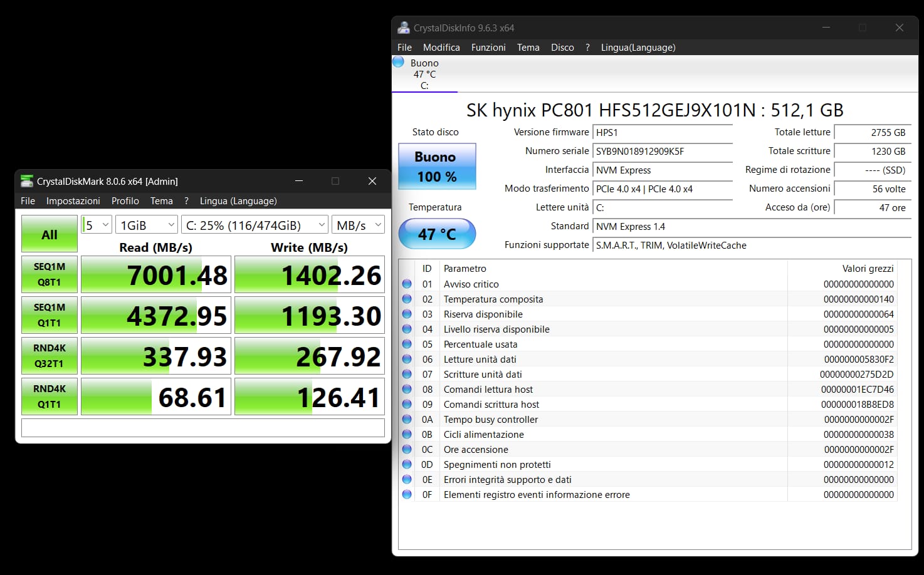This screenshot has height=575, width=924.
Task: Close the CrystalDiskInfo window
Action: point(900,28)
